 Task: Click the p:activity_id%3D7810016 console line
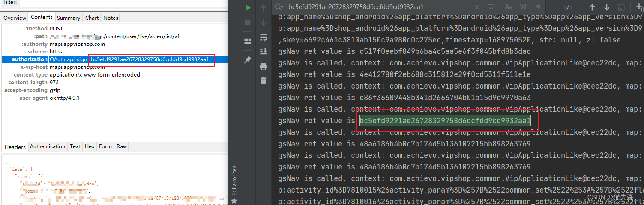coord(461,201)
